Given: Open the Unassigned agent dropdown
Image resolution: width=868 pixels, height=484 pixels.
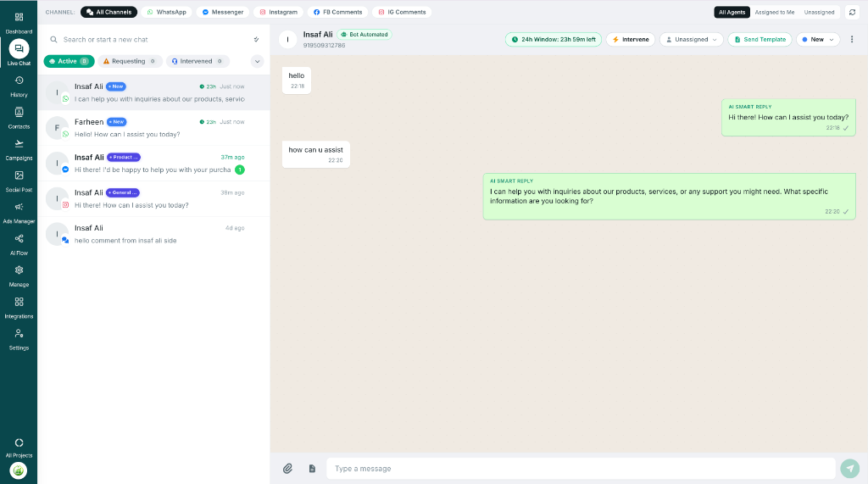Looking at the screenshot, I should coord(692,39).
